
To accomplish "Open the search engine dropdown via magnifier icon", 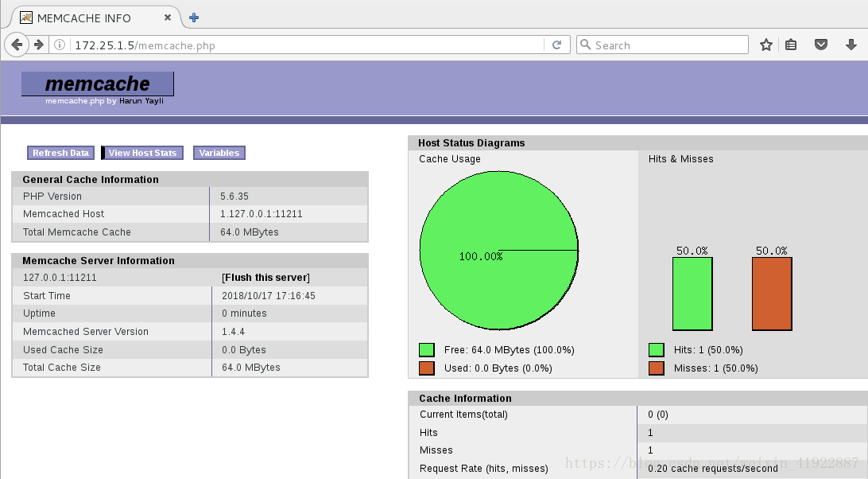I will click(x=588, y=45).
